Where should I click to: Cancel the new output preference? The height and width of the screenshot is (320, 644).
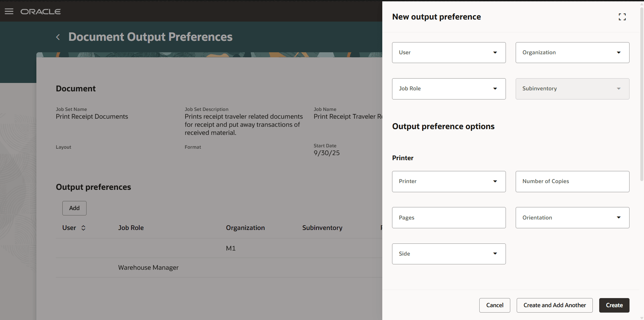[x=494, y=305]
